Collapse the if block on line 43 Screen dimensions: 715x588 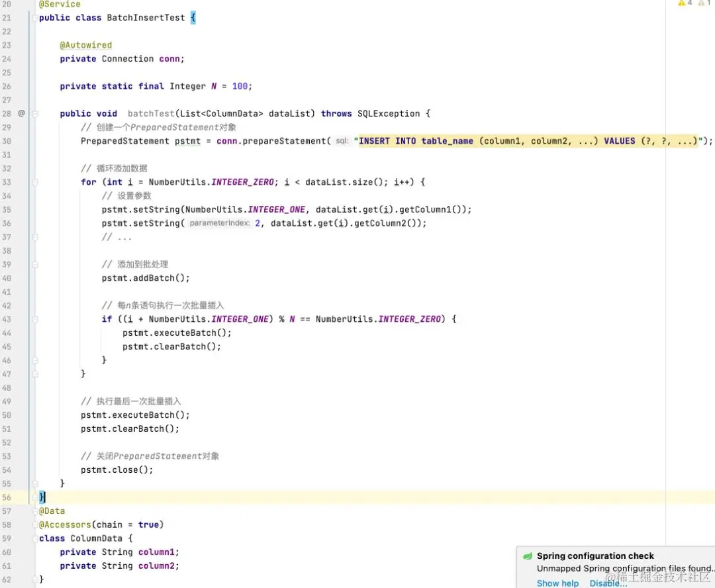tap(35, 319)
